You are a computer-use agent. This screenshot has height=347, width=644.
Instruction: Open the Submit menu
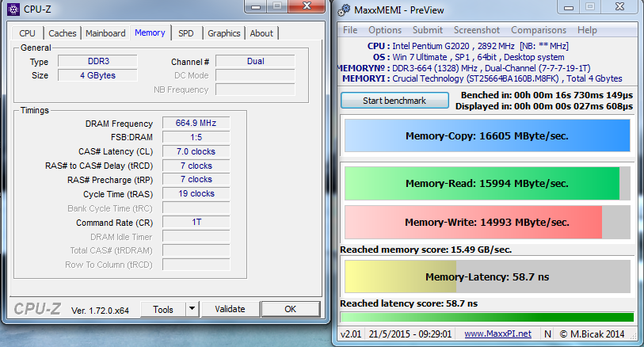428,30
